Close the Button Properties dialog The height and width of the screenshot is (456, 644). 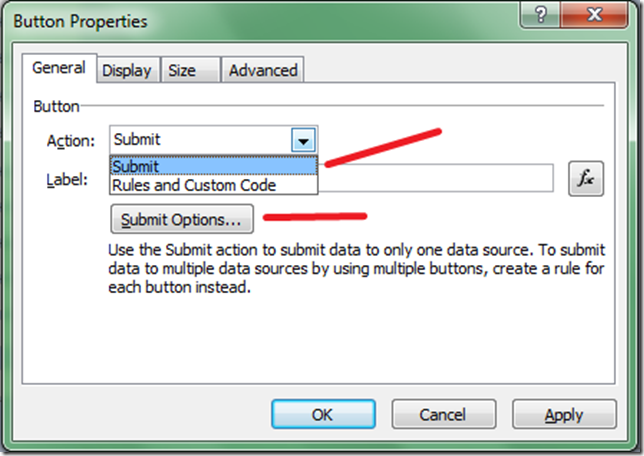click(x=598, y=19)
